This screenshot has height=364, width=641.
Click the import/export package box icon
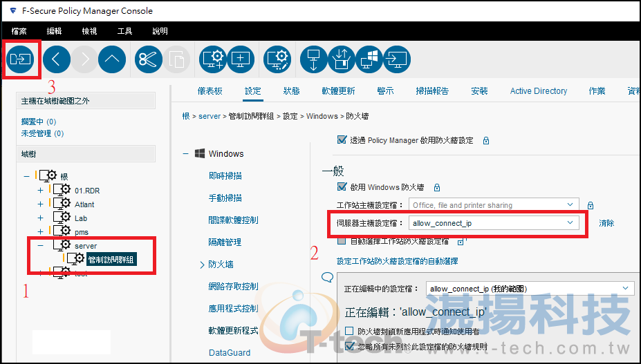point(342,59)
